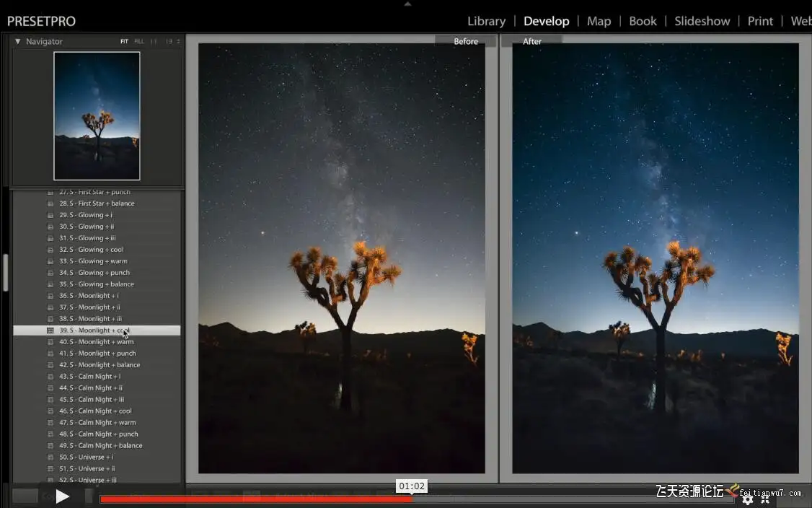The image size is (812, 508).
Task: Switch to the Slideshow module
Action: coord(702,21)
